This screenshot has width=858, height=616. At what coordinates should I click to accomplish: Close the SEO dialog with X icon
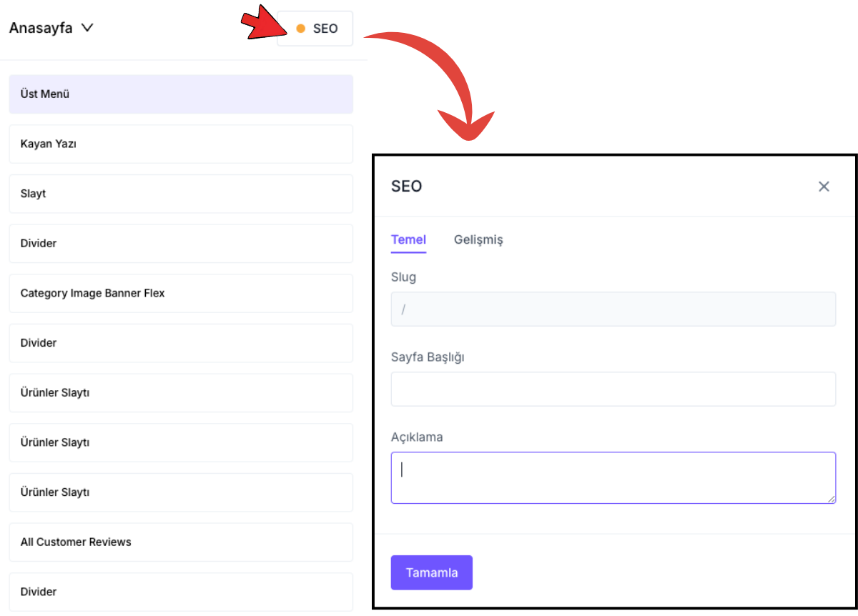point(824,187)
